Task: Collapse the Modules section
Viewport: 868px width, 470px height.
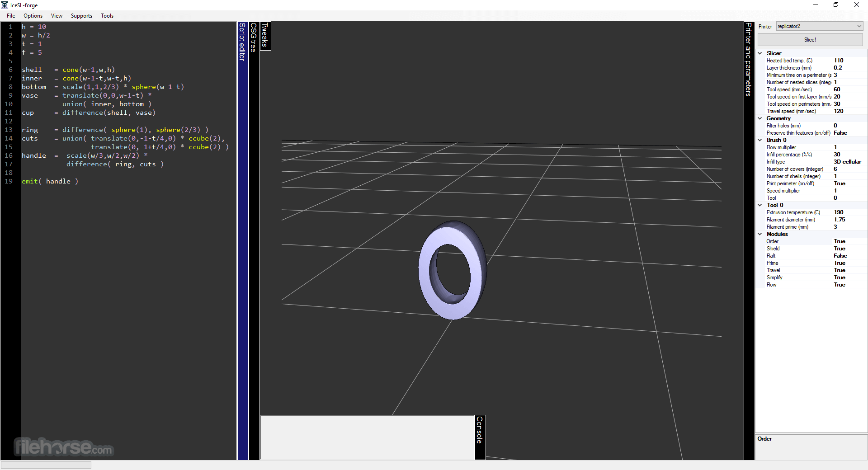Action: point(760,234)
